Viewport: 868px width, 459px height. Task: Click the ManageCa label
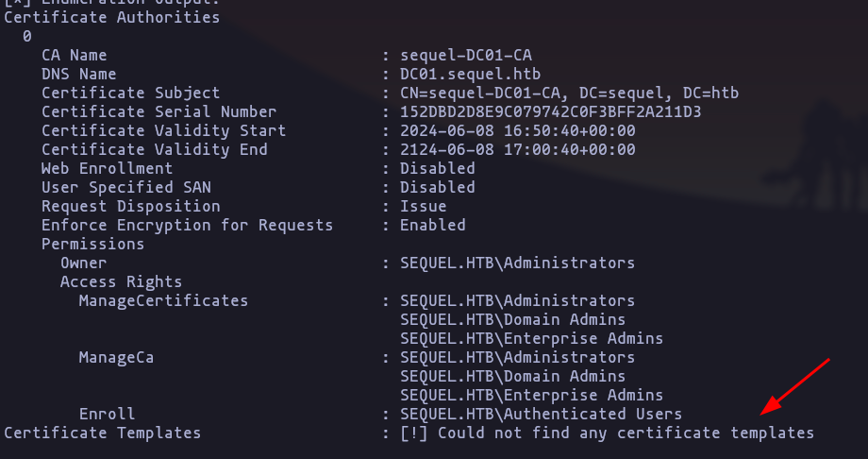pos(116,358)
